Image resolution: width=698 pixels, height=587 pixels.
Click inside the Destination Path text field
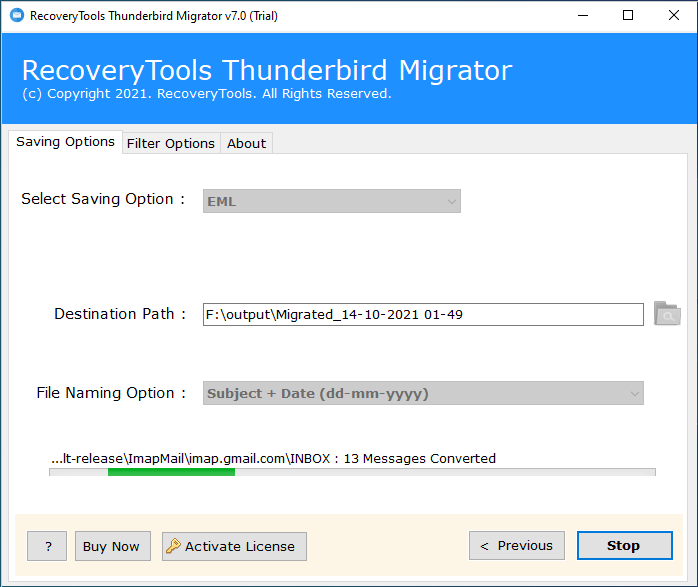(423, 315)
